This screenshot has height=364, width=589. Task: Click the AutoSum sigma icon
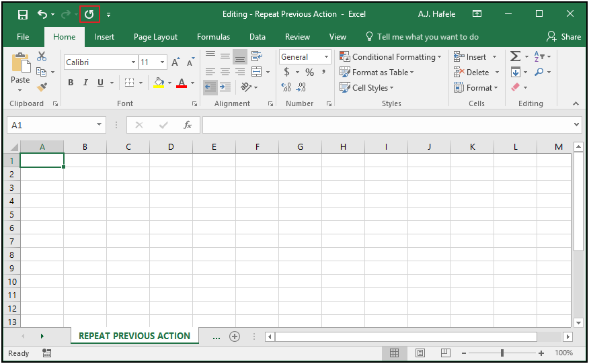(515, 56)
